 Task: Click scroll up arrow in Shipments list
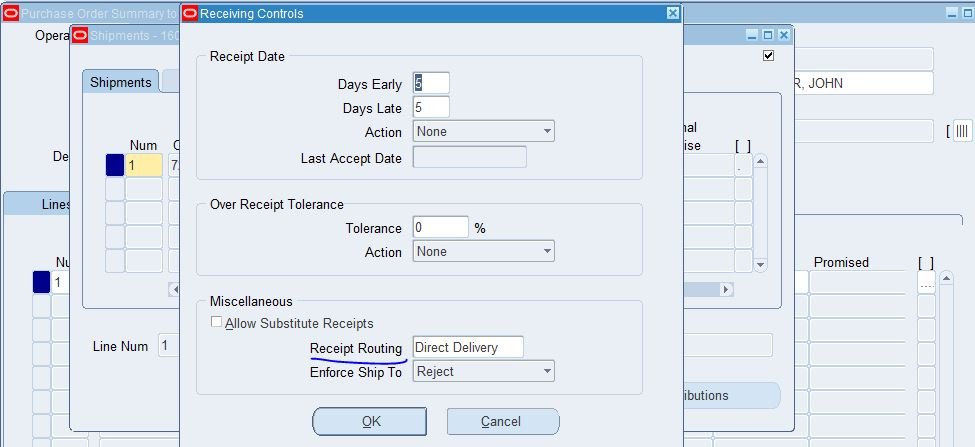(x=760, y=162)
